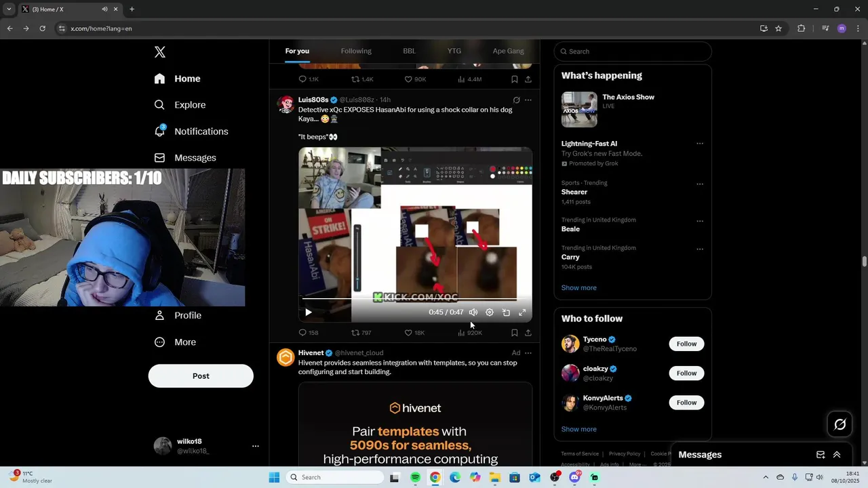Switch to the Ape Gang tab

point(508,51)
